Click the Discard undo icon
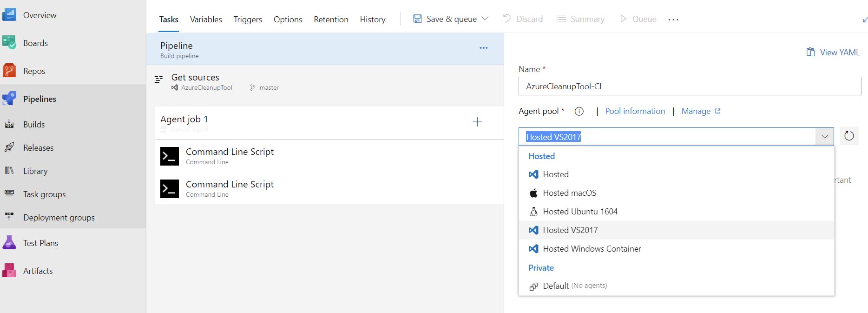868x313 pixels. pyautogui.click(x=506, y=19)
